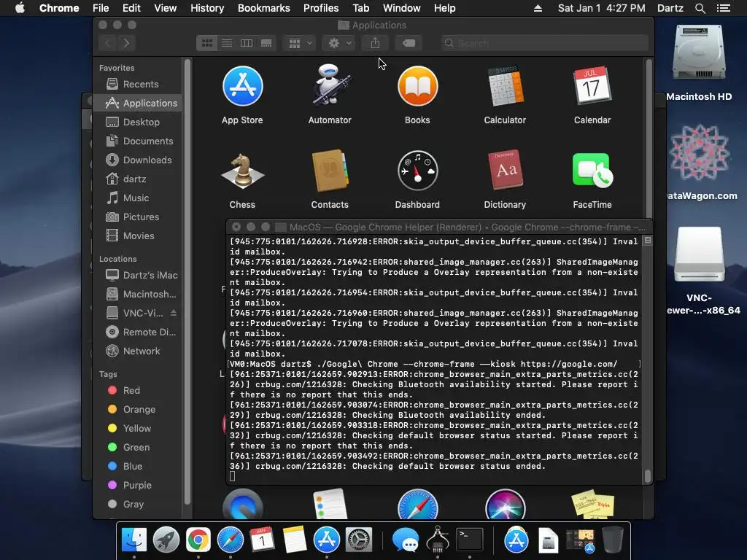Open Trash in the Dock

tap(612, 540)
